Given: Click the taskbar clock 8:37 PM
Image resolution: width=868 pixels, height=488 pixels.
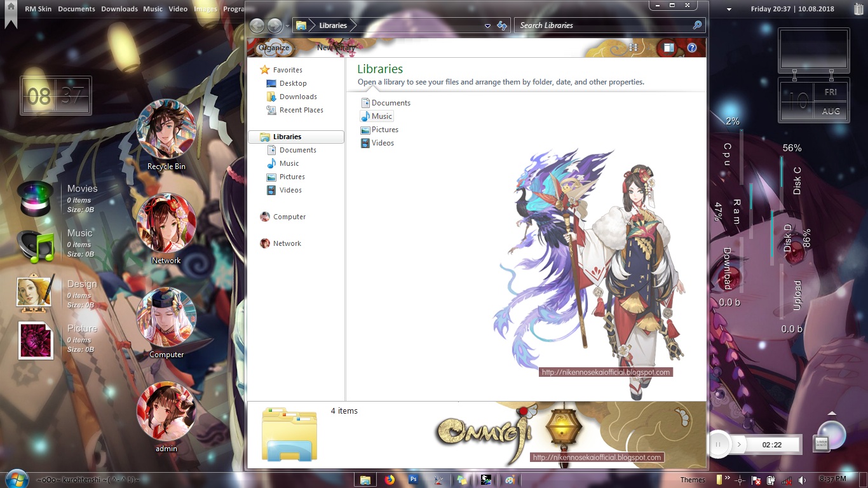Looking at the screenshot, I should [833, 478].
